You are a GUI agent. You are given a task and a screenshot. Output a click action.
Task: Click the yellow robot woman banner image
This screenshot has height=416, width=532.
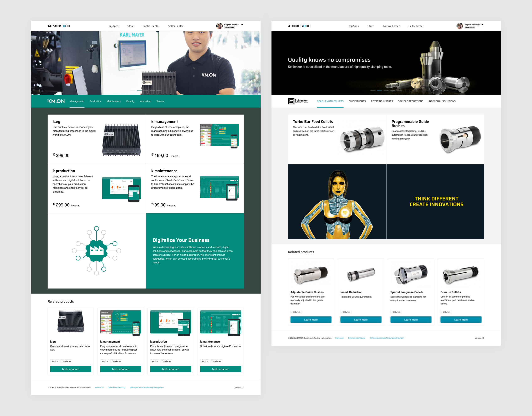(337, 201)
